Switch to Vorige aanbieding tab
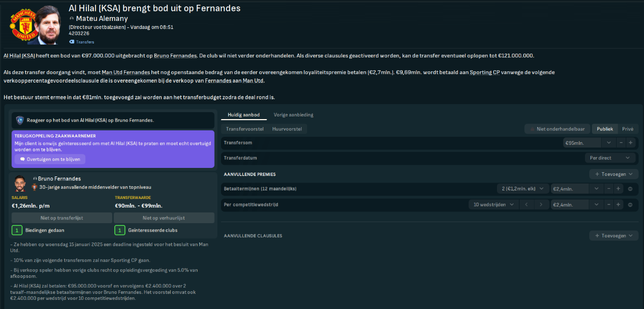Viewport: 644px width, 309px height. [294, 115]
